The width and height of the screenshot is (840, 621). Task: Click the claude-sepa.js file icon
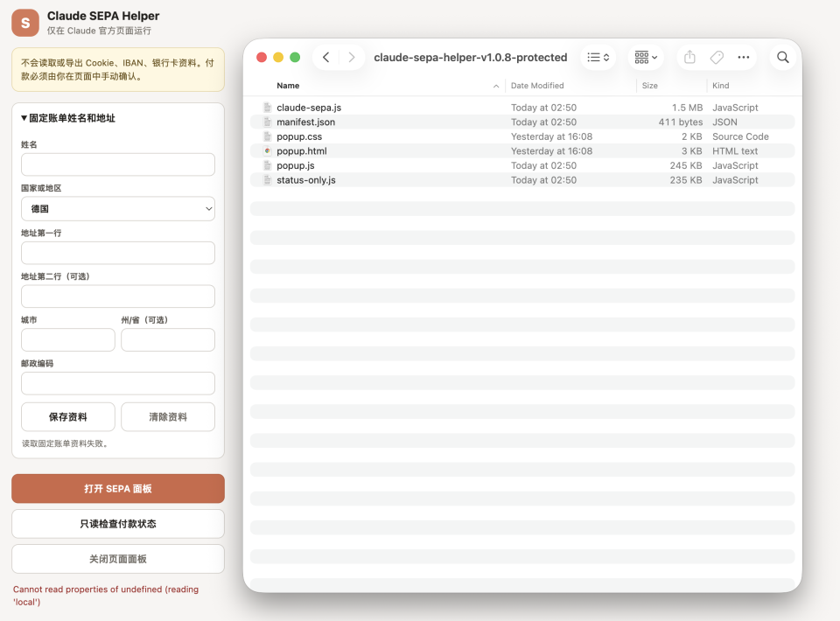268,107
